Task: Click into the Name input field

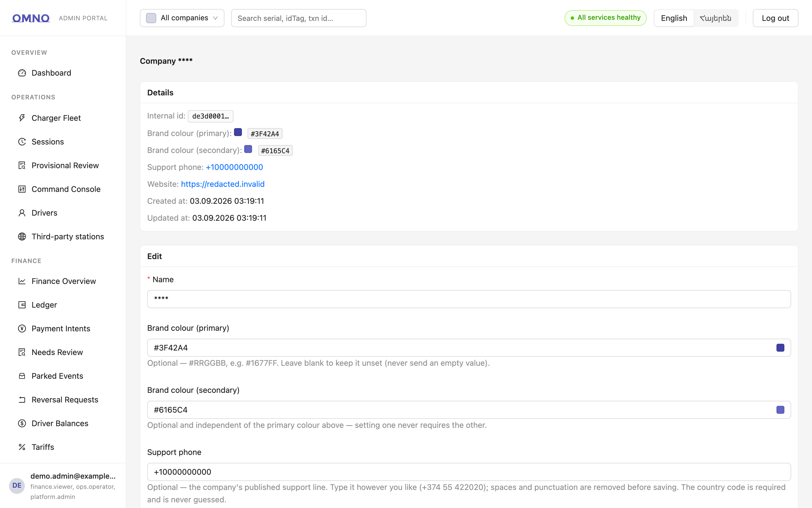Action: tap(469, 299)
